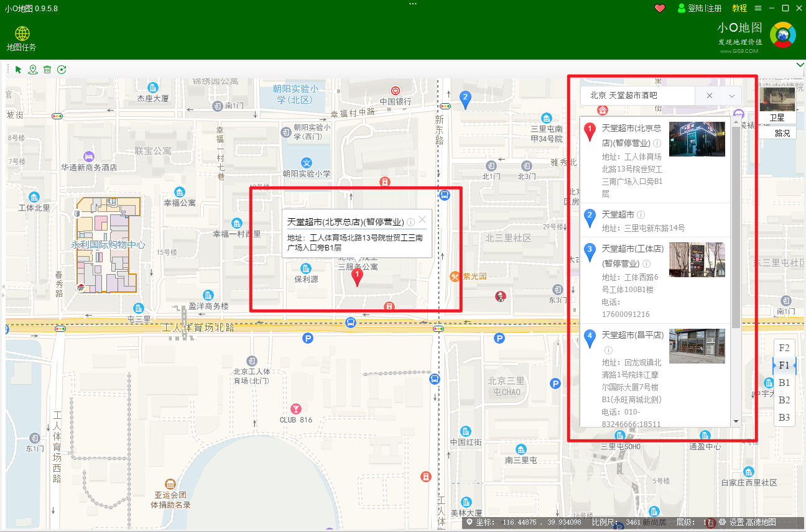
Task: Select floor F2 in the floor switcher
Action: click(x=784, y=348)
